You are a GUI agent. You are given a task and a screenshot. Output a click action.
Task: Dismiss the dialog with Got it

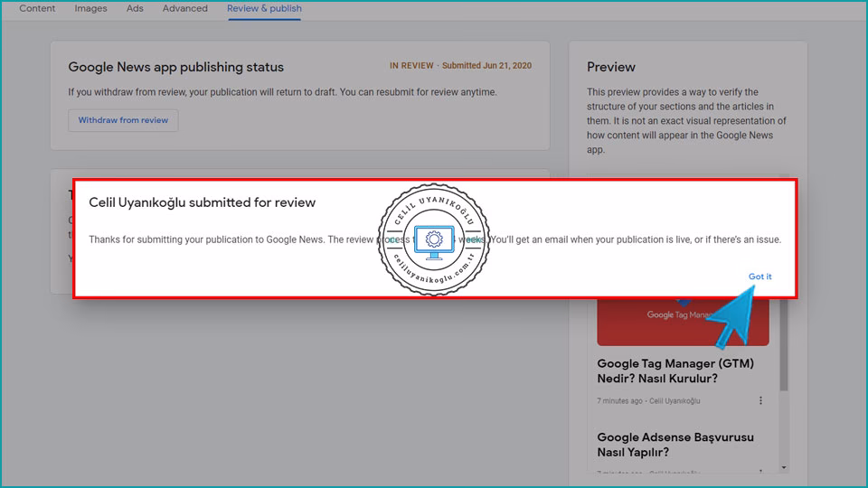[759, 277]
